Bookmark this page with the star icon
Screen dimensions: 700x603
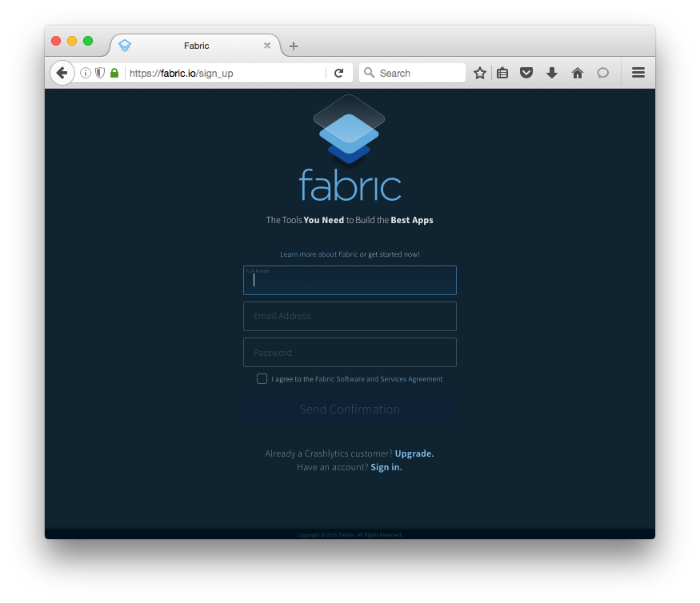(479, 72)
